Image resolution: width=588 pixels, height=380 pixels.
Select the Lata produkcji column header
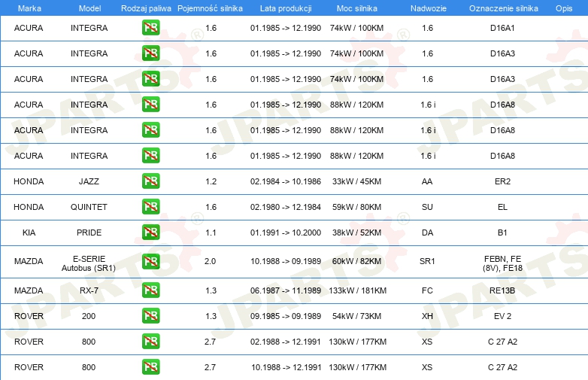pos(286,8)
